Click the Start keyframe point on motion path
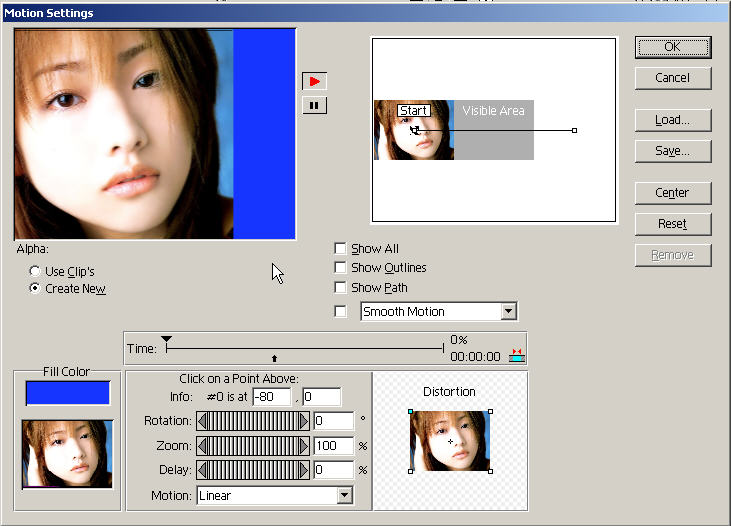731x526 pixels. tap(414, 131)
